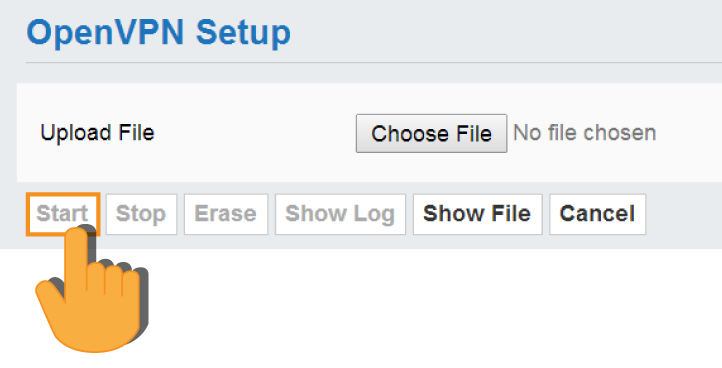The image size is (722, 368).
Task: Click the Start button
Action: point(63,214)
